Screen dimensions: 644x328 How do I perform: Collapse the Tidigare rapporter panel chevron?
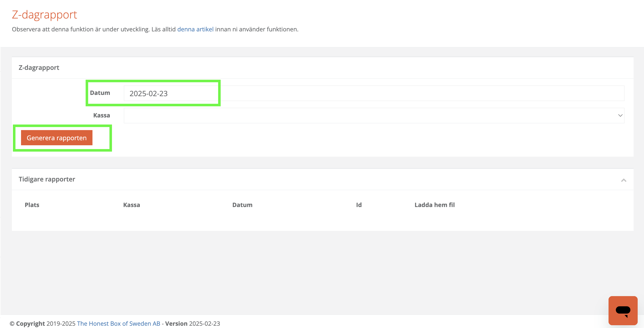point(623,180)
